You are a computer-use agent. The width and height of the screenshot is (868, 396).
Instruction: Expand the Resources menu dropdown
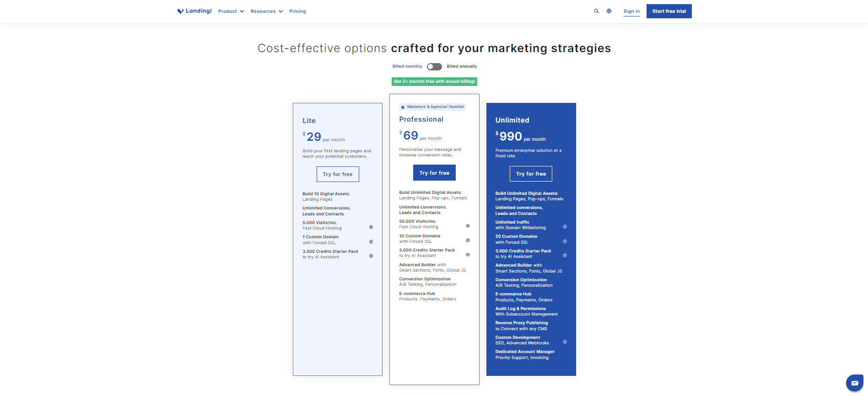point(267,11)
